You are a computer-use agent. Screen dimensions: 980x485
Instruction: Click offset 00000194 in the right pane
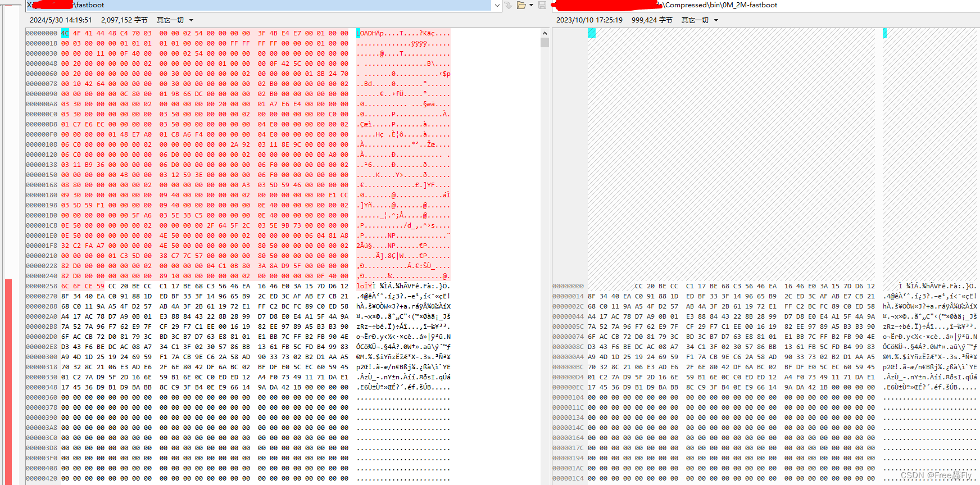568,459
